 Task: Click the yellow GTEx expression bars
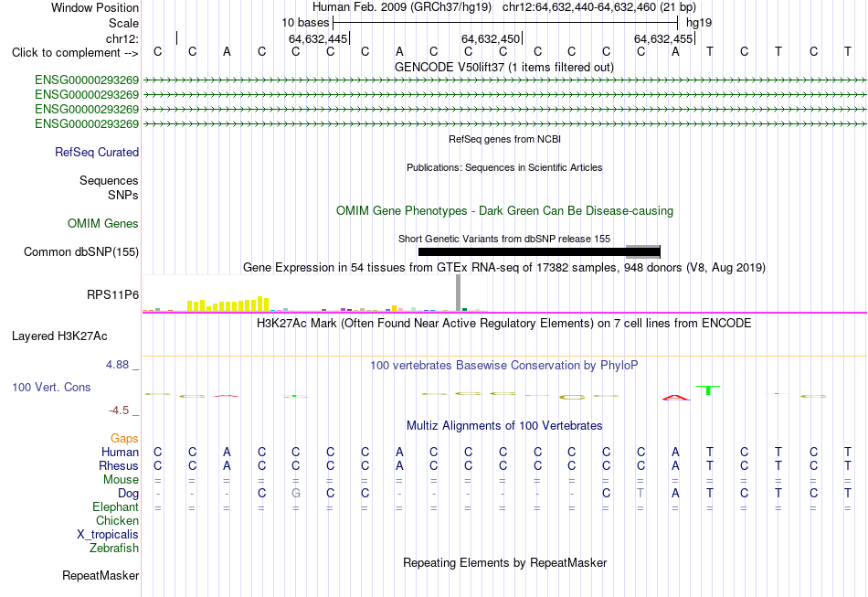coord(228,304)
